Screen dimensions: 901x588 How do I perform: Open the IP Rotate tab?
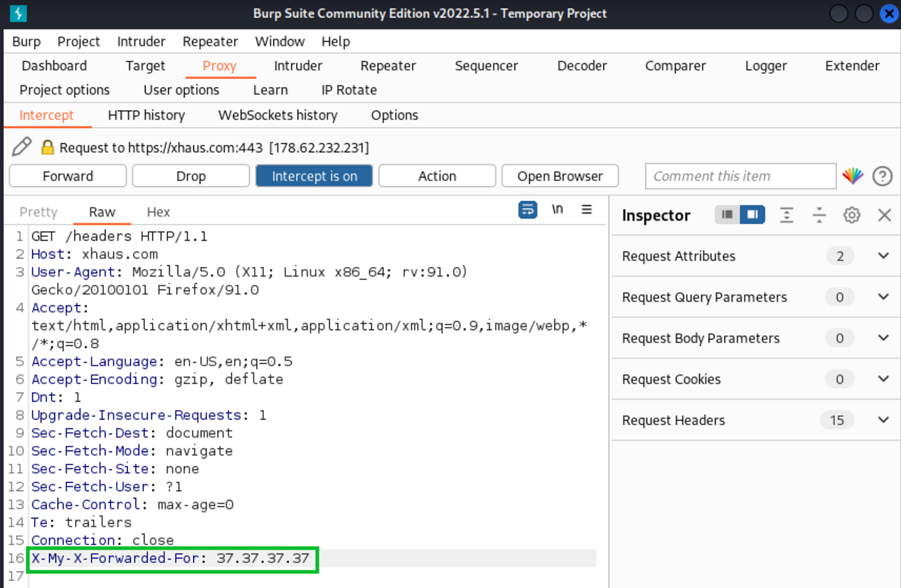pyautogui.click(x=349, y=90)
